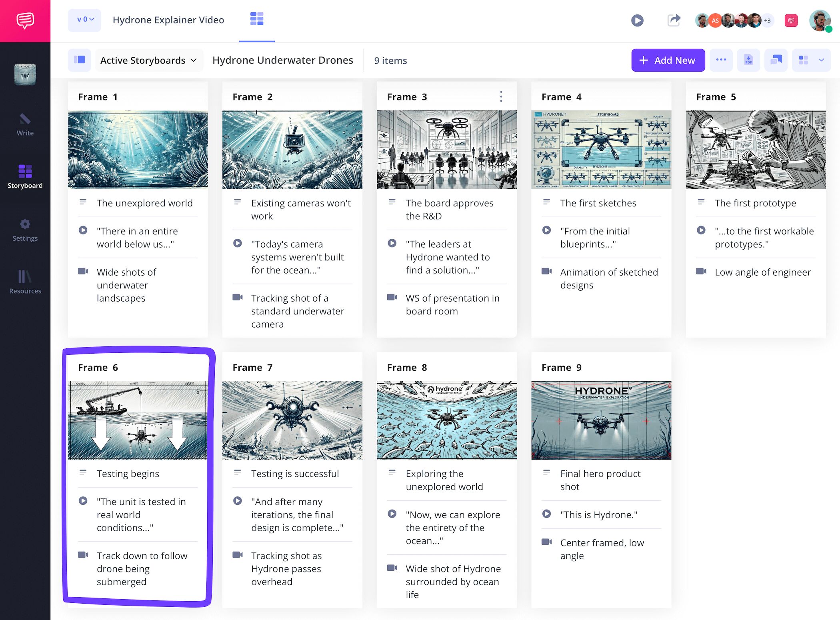Show the +3 hidden collaborators
This screenshot has width=840, height=620.
coord(768,20)
